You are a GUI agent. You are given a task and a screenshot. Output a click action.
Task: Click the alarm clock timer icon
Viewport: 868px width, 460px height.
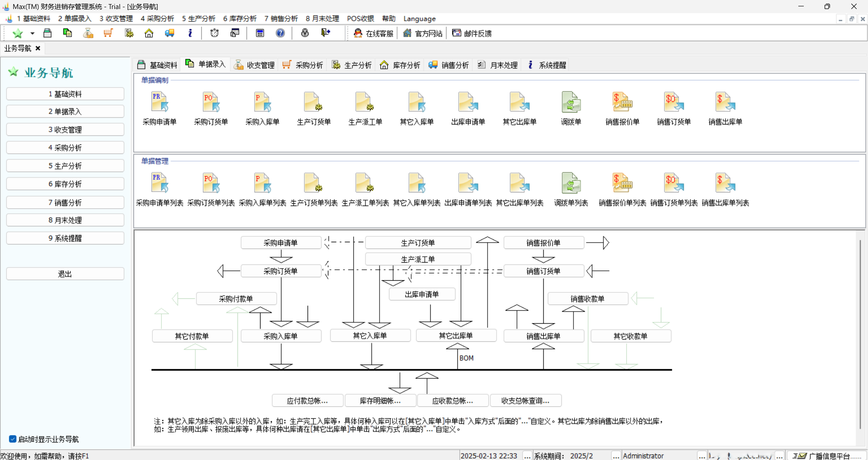(x=214, y=33)
